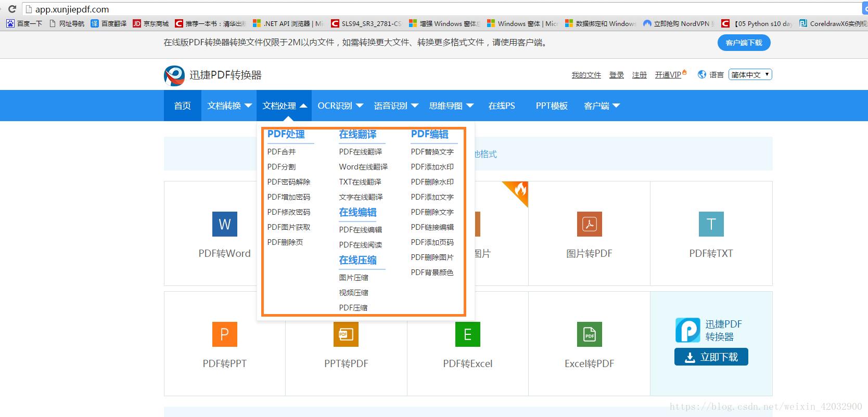Open the 网址导航 bookmark
Screen dimensions: 868x417
(67, 23)
